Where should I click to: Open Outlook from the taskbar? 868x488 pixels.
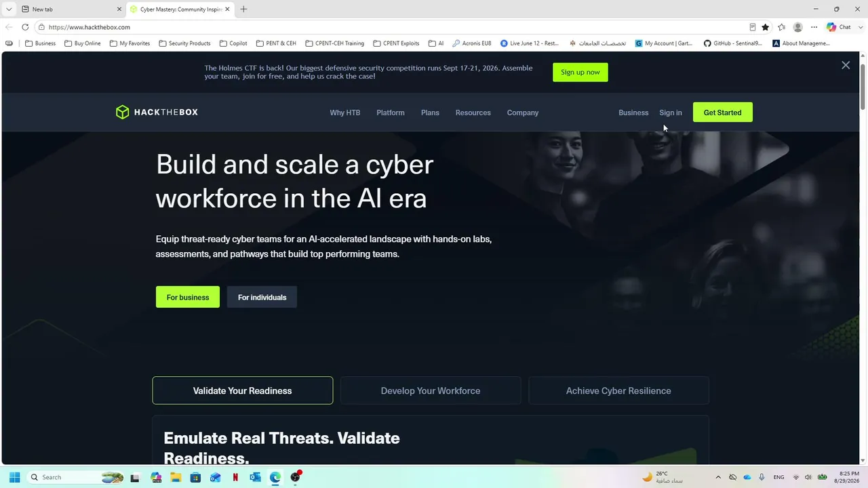coord(255,477)
